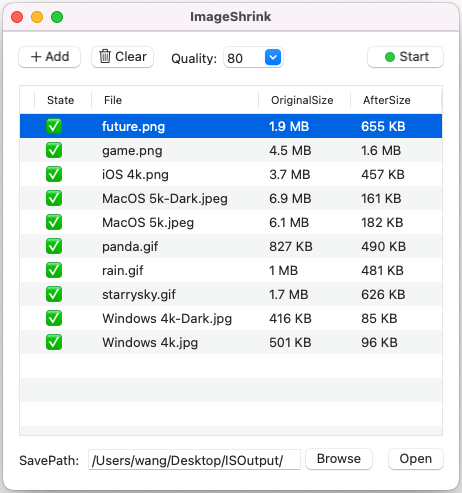Click the Clear button with trash icon
This screenshot has width=462, height=493.
122,57
